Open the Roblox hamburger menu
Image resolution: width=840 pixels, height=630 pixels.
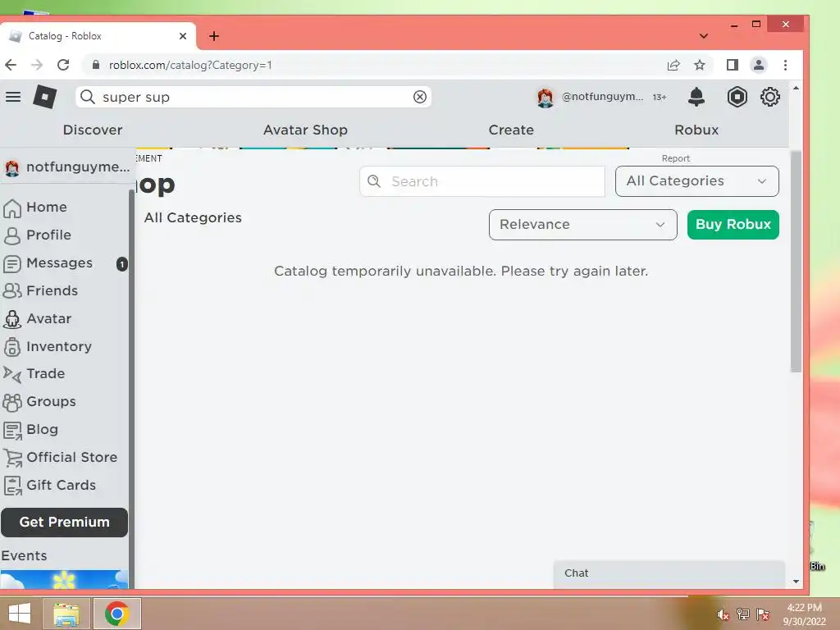click(x=13, y=97)
